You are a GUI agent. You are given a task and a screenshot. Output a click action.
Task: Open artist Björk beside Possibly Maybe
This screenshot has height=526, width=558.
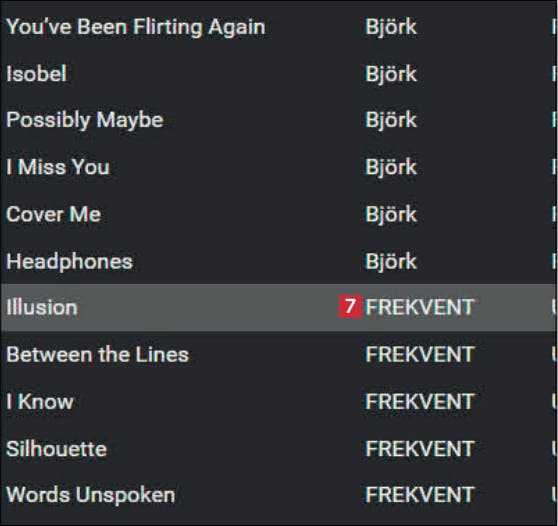391,120
